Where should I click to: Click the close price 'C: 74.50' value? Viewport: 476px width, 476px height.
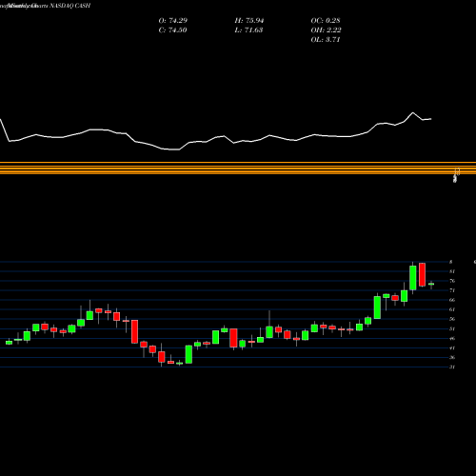click(x=172, y=30)
